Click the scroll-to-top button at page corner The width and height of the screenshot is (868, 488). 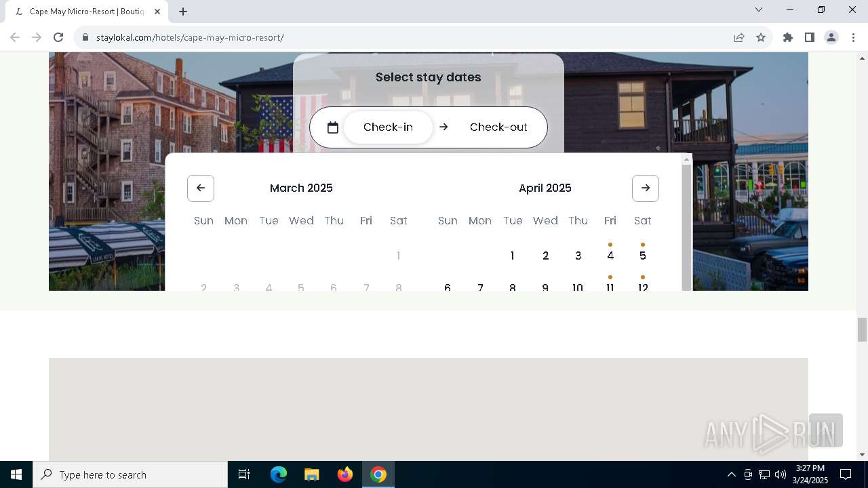[x=826, y=430]
